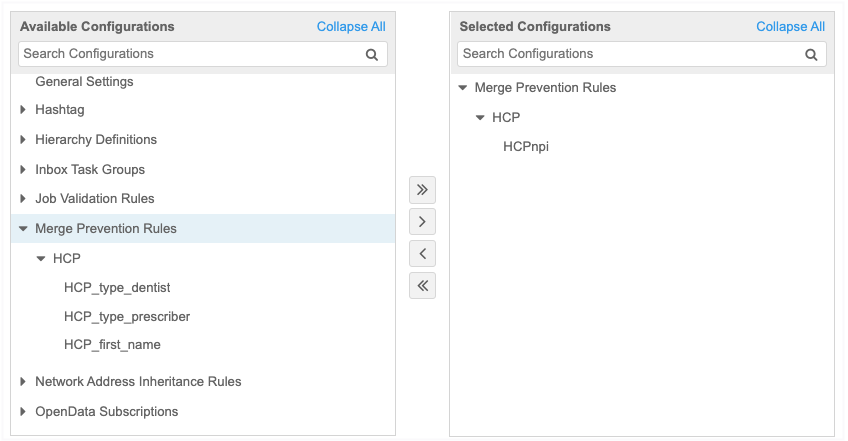Expand the OpenData Subscriptions node
This screenshot has width=848, height=441.
23,412
